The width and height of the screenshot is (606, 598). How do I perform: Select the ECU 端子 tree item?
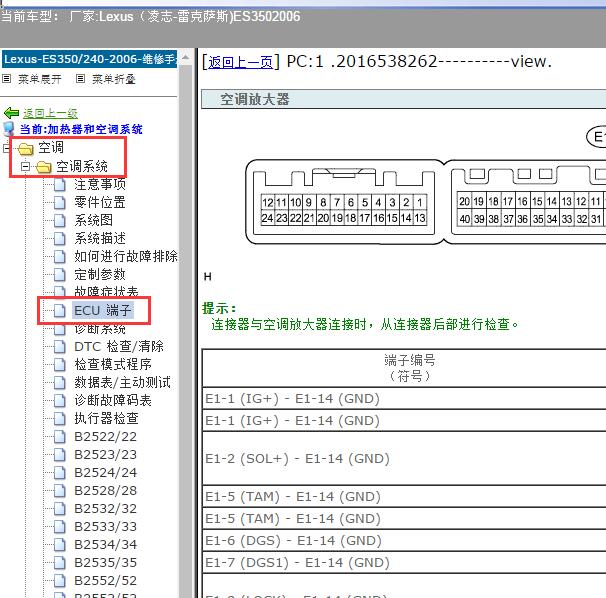(103, 310)
